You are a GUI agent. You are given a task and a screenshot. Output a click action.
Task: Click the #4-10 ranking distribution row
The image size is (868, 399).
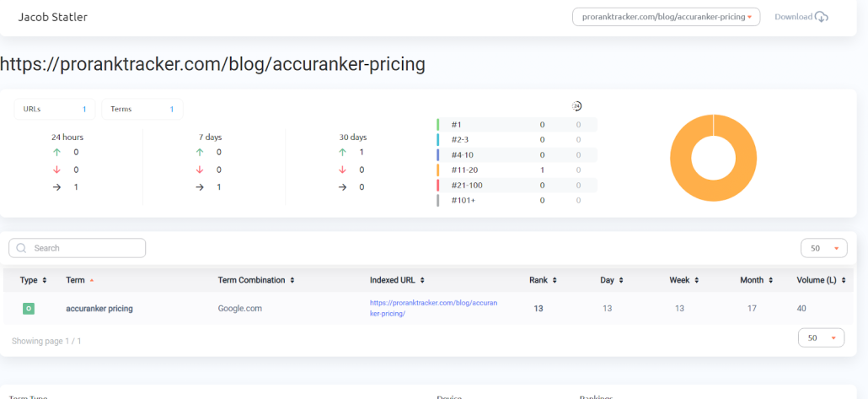click(x=517, y=154)
